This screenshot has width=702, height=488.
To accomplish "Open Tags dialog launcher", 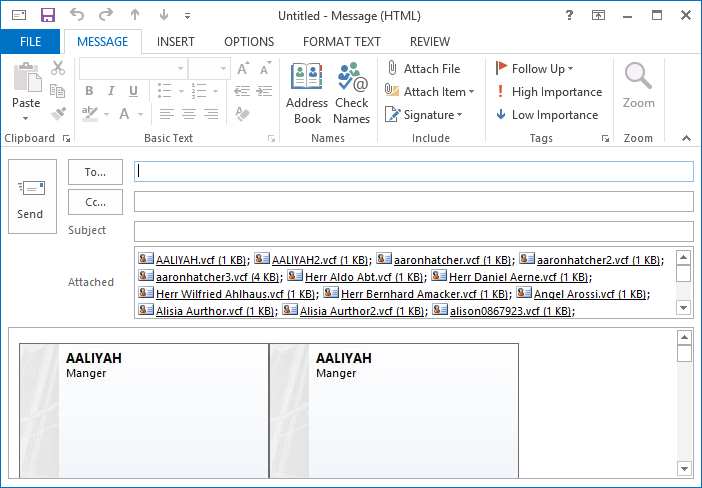I will [x=605, y=139].
